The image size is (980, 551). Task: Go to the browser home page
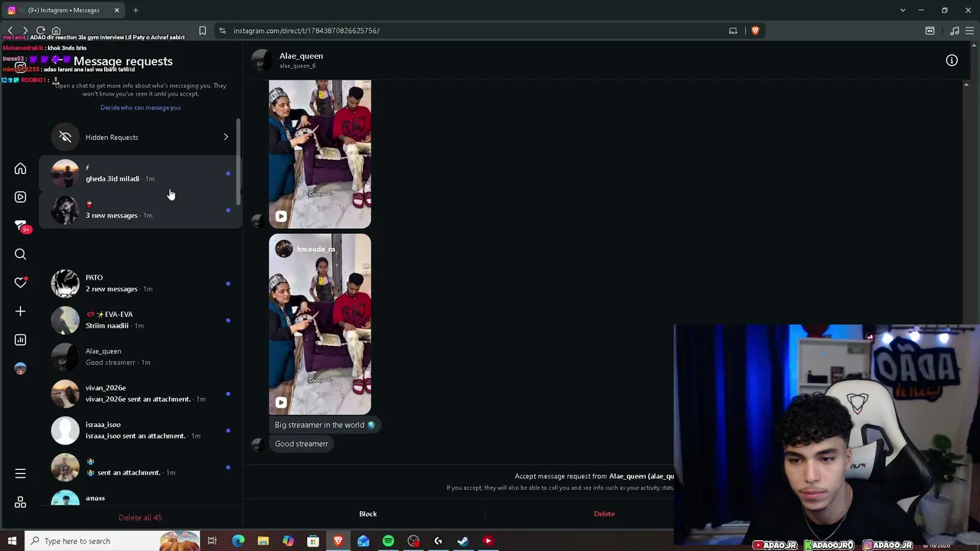coord(56,31)
